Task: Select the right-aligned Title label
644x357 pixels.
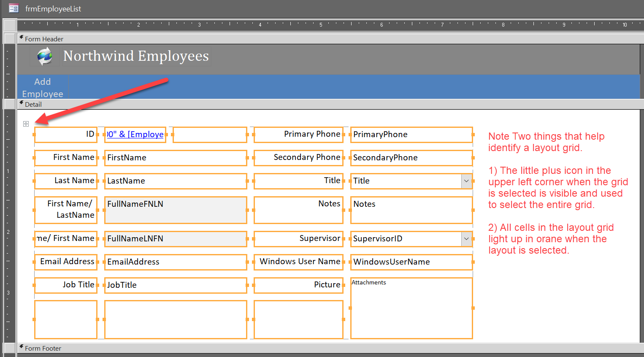Action: pyautogui.click(x=298, y=181)
